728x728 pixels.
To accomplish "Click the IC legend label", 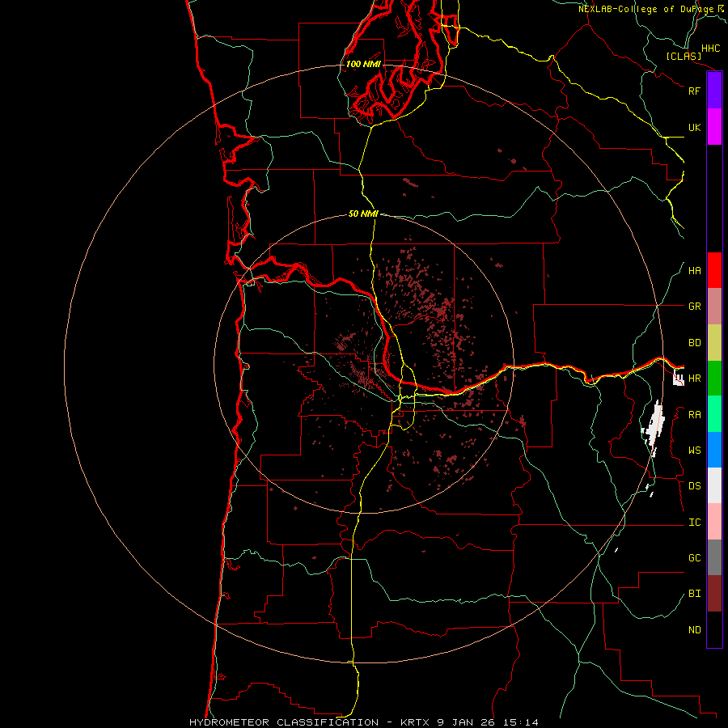I will (x=694, y=522).
